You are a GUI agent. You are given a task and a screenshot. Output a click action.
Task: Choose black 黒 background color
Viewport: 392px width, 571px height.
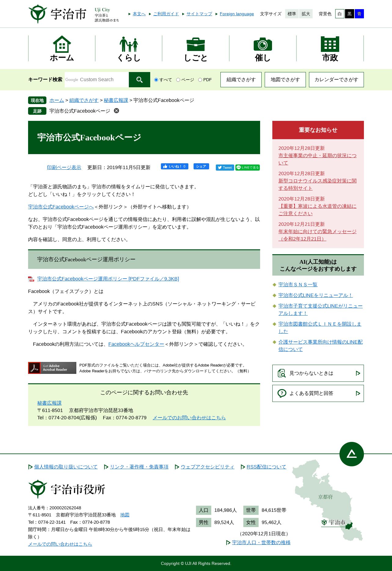(350, 14)
